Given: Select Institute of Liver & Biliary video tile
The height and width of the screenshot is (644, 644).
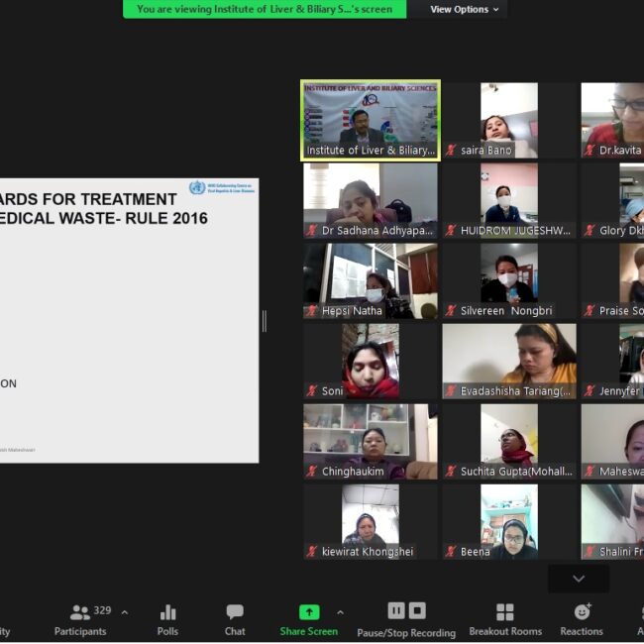Looking at the screenshot, I should tap(371, 120).
